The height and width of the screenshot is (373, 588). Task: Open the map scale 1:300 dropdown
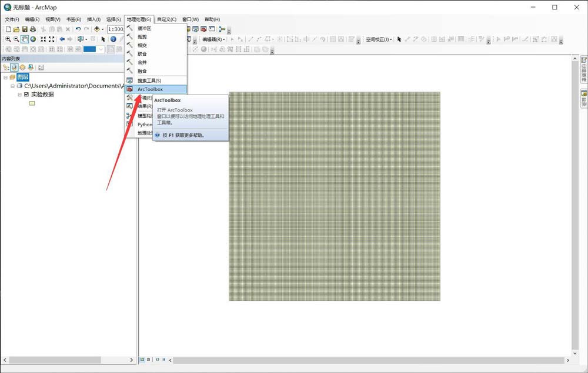(115, 29)
